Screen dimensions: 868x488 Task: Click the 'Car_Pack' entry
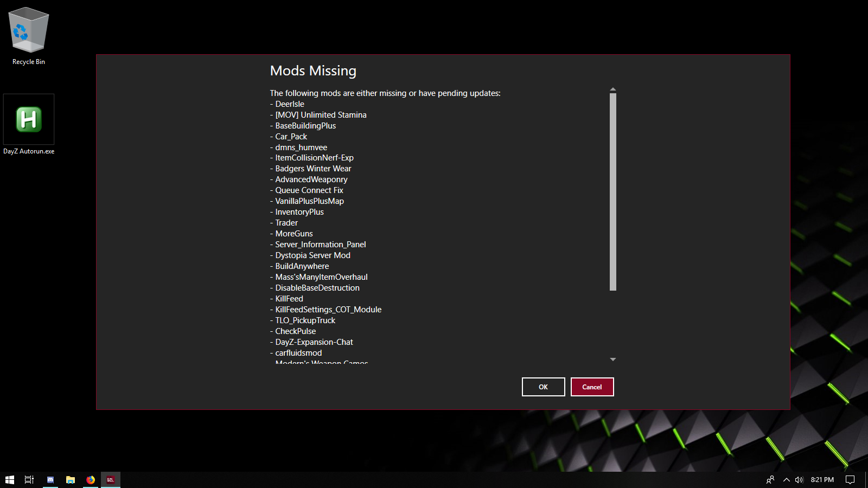[291, 137]
